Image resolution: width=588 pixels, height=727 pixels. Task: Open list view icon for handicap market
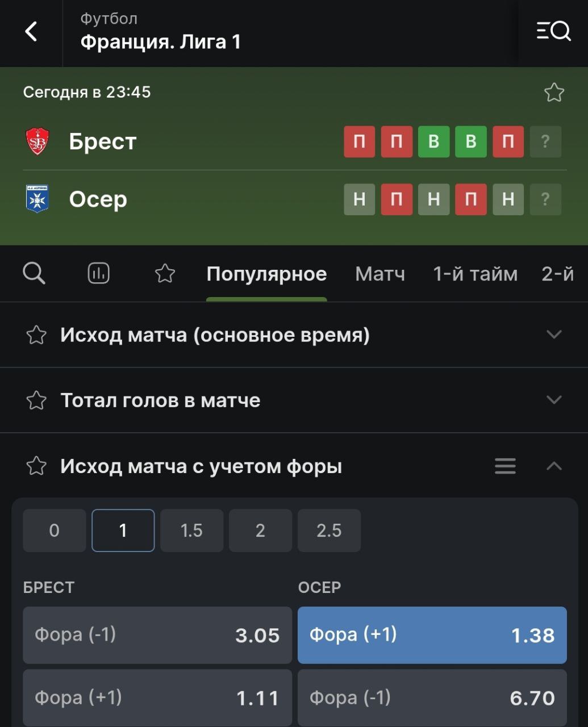[x=505, y=466]
